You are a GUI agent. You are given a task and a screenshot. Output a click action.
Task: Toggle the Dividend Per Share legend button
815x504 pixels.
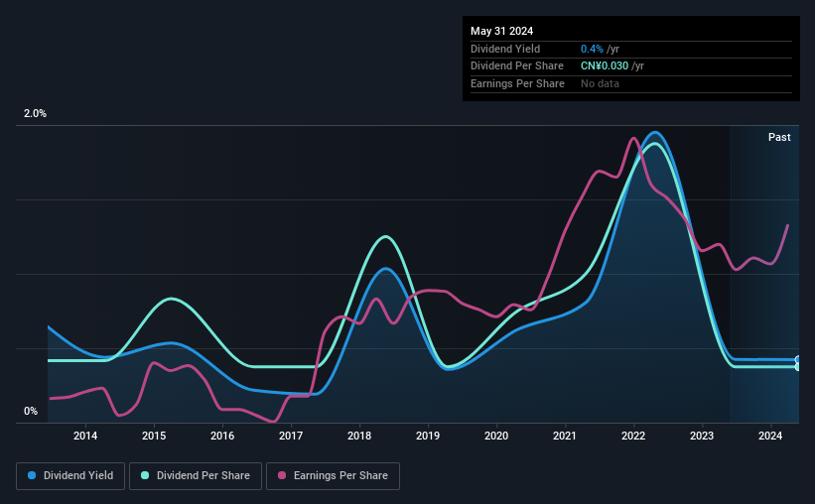(196, 475)
